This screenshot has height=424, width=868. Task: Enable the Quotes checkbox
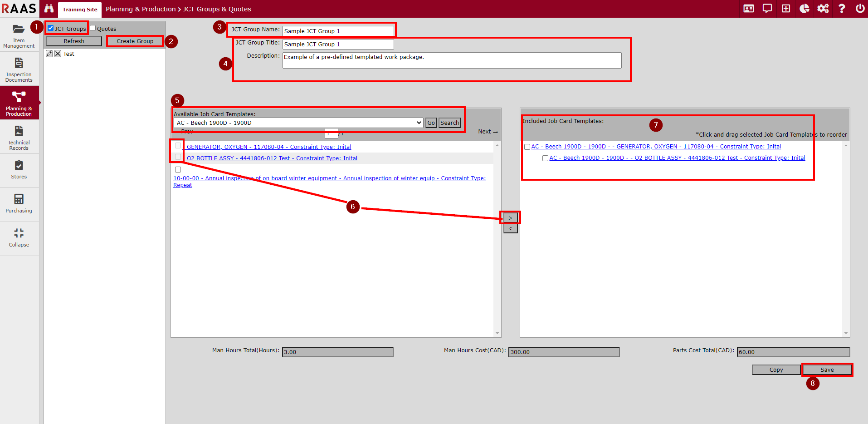[93, 28]
